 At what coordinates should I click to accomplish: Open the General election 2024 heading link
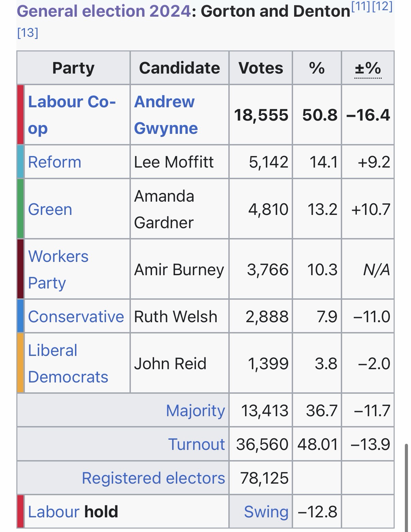pos(103,12)
